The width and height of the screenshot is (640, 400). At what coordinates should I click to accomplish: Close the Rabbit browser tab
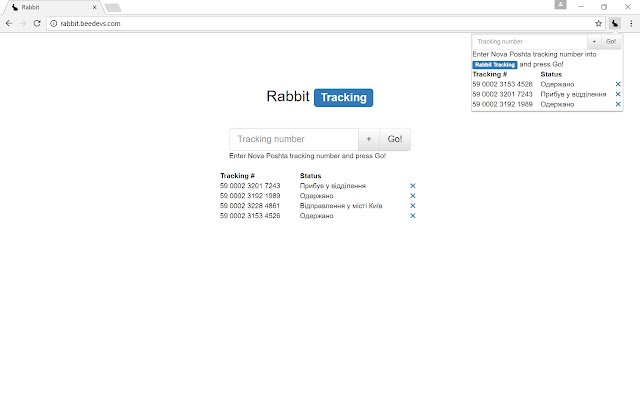(x=94, y=7)
